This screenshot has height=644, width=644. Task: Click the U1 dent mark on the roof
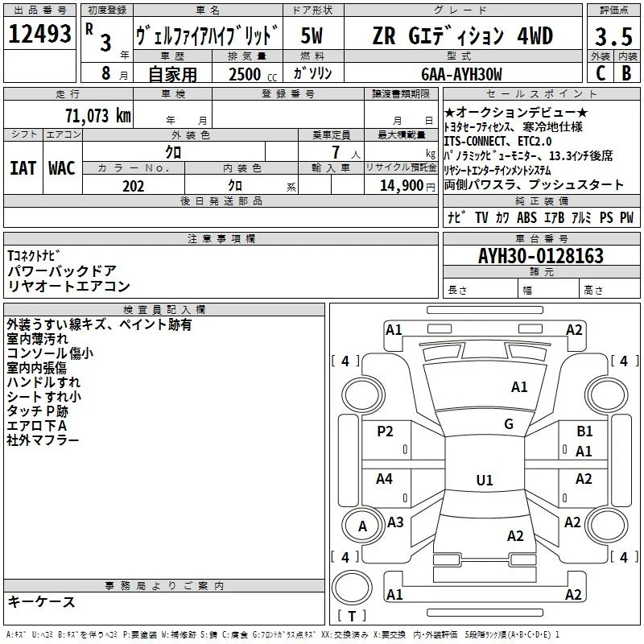pyautogui.click(x=485, y=480)
